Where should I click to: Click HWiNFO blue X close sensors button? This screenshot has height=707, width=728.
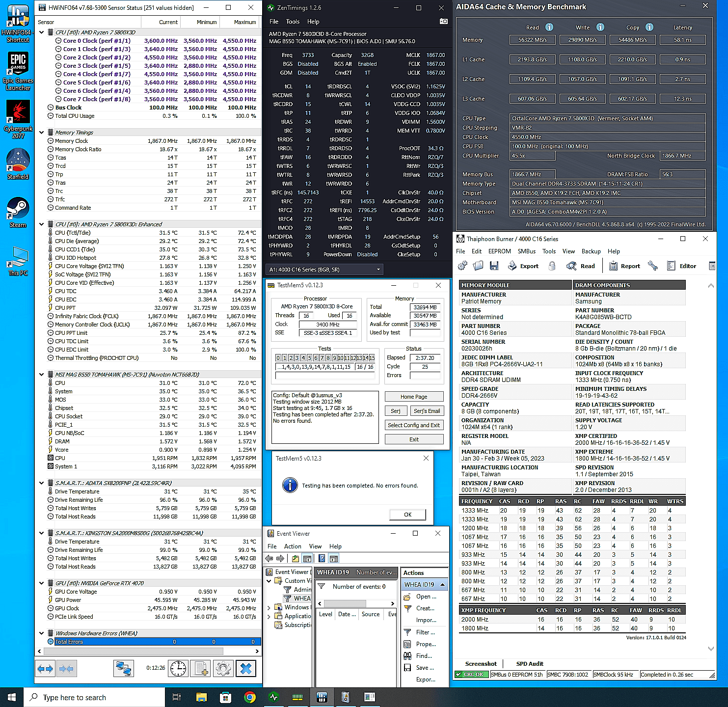point(246,668)
